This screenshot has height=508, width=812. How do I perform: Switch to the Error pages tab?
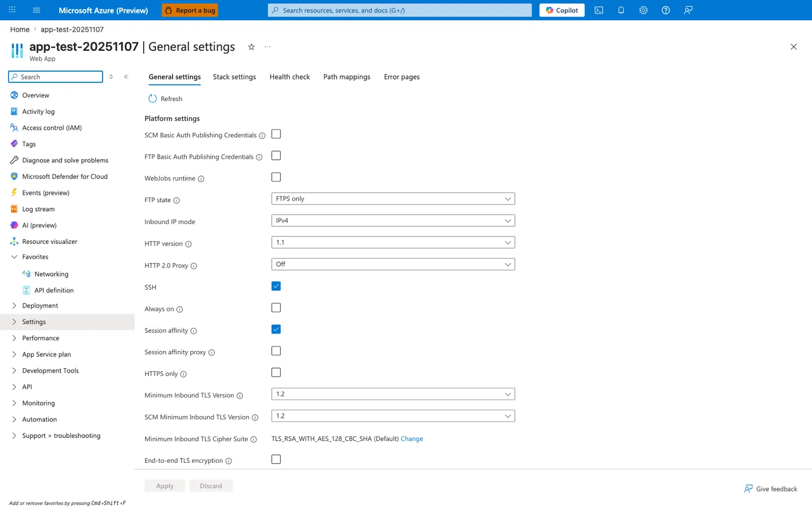point(402,77)
